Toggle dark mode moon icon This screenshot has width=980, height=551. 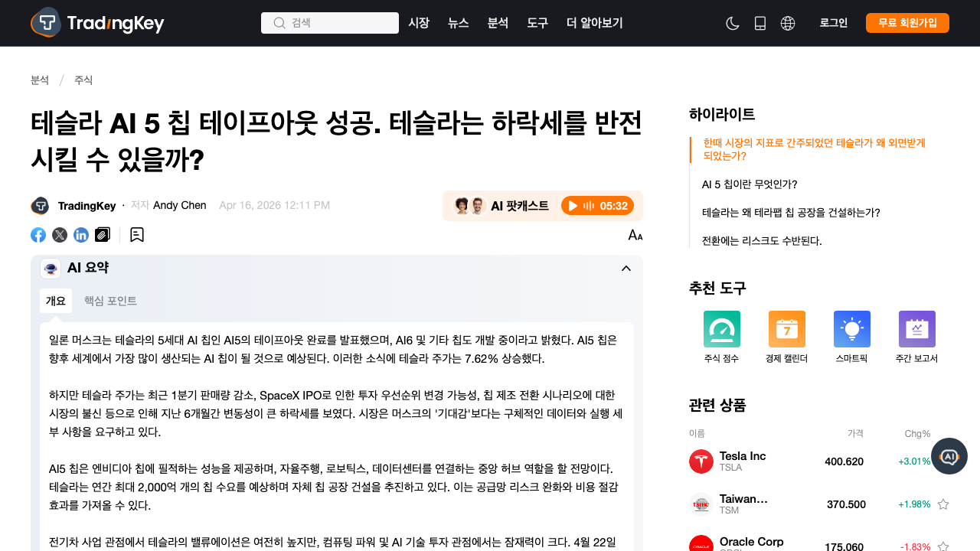pyautogui.click(x=732, y=23)
